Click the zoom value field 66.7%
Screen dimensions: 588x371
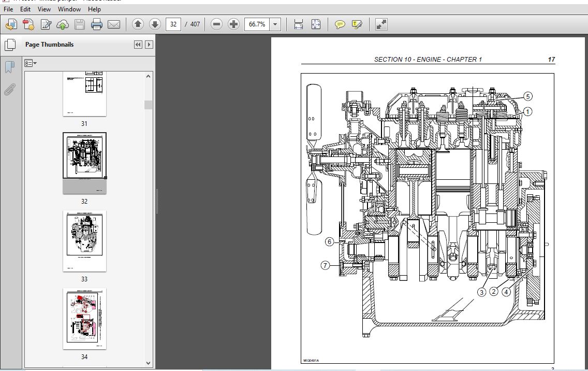point(257,24)
